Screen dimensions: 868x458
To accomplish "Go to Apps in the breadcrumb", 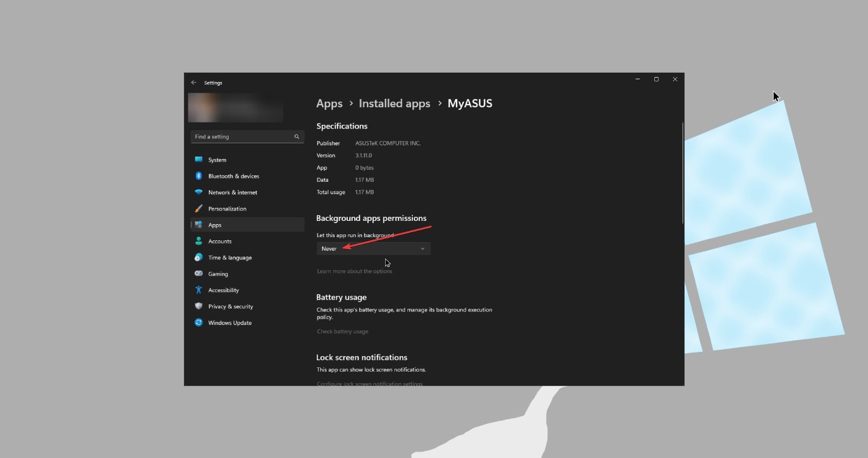I will (x=329, y=104).
